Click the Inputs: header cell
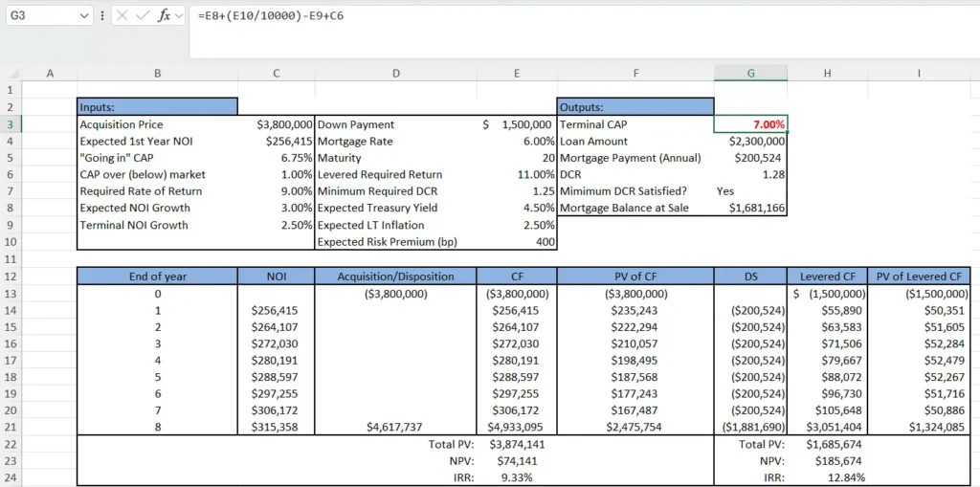 (x=158, y=107)
